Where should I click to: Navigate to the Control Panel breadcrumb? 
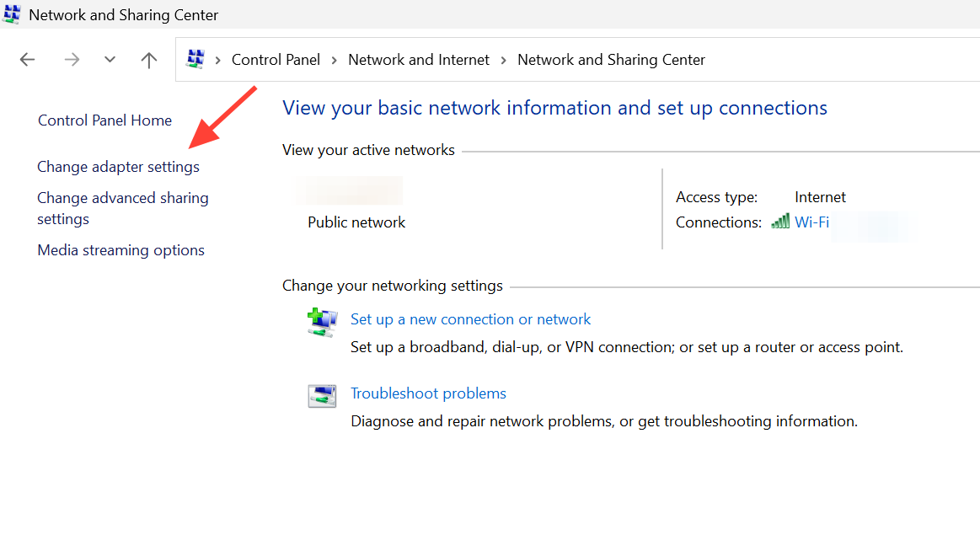(276, 60)
